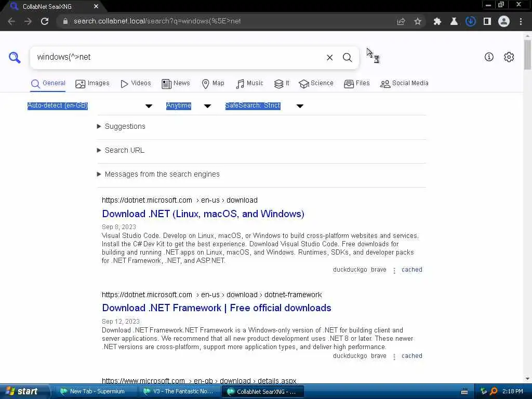Switch to Files category
The image size is (532, 399).
pos(356,84)
